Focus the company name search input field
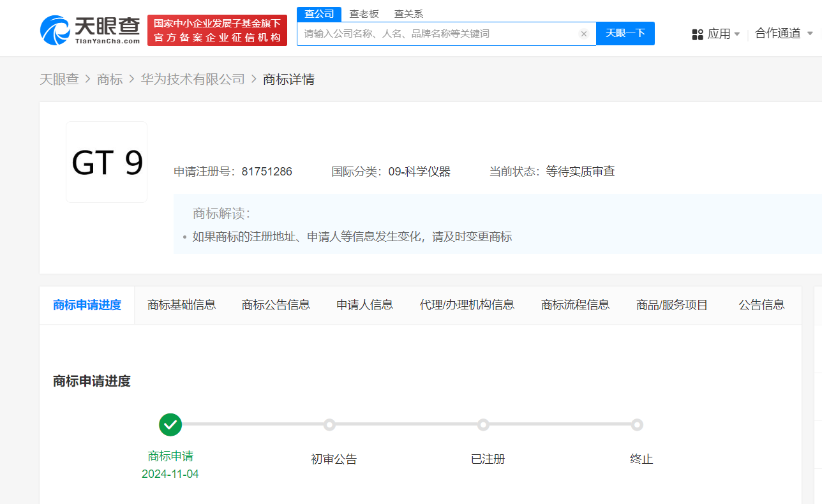This screenshot has height=504, width=822. click(x=437, y=34)
